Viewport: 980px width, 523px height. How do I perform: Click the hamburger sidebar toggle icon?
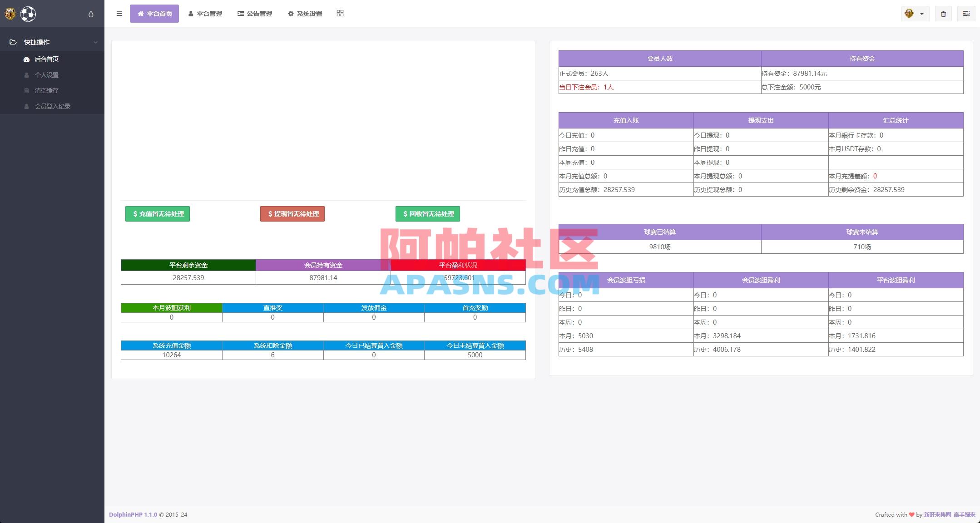click(119, 14)
